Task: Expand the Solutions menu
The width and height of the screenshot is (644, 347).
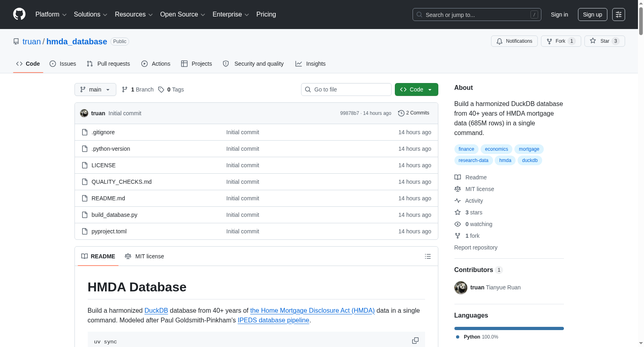Action: pos(91,15)
